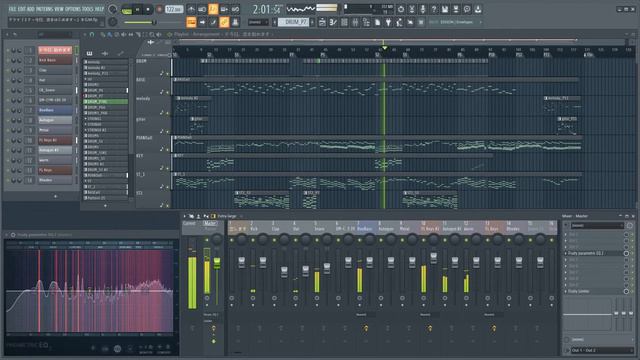Open the mixer view faders icon
Screen dimensions: 640x360
pyautogui.click(x=355, y=22)
